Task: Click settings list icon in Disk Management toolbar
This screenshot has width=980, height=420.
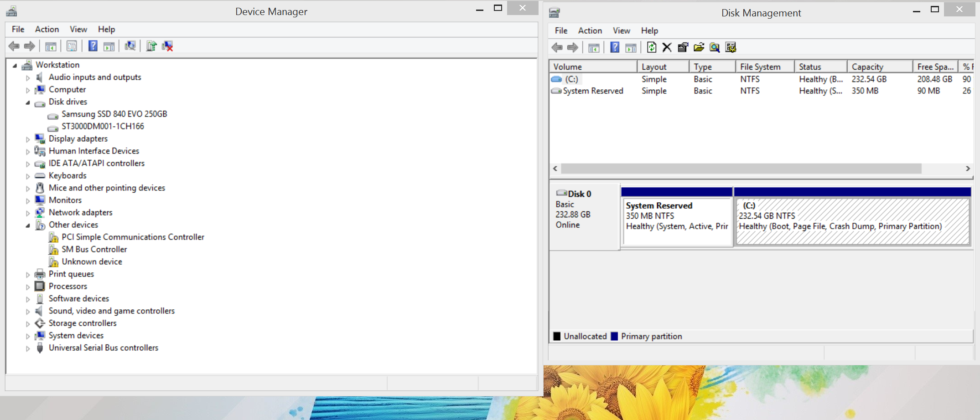Action: coord(731,47)
